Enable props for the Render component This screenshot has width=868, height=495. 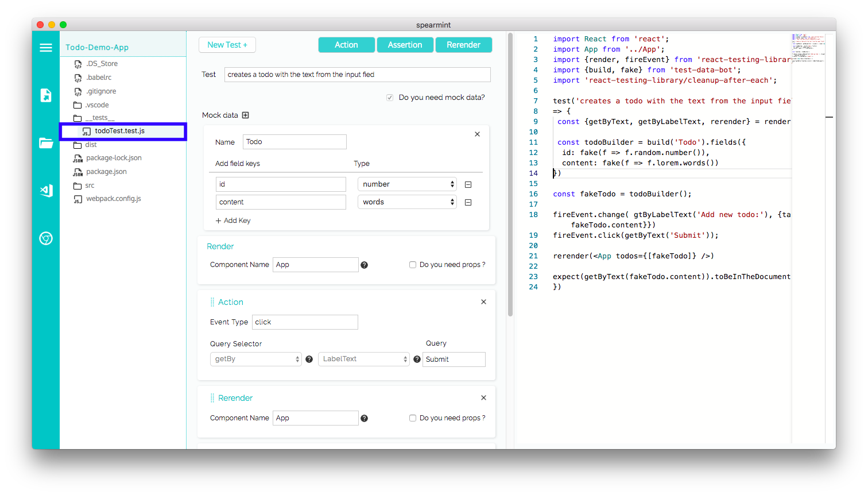pos(413,265)
